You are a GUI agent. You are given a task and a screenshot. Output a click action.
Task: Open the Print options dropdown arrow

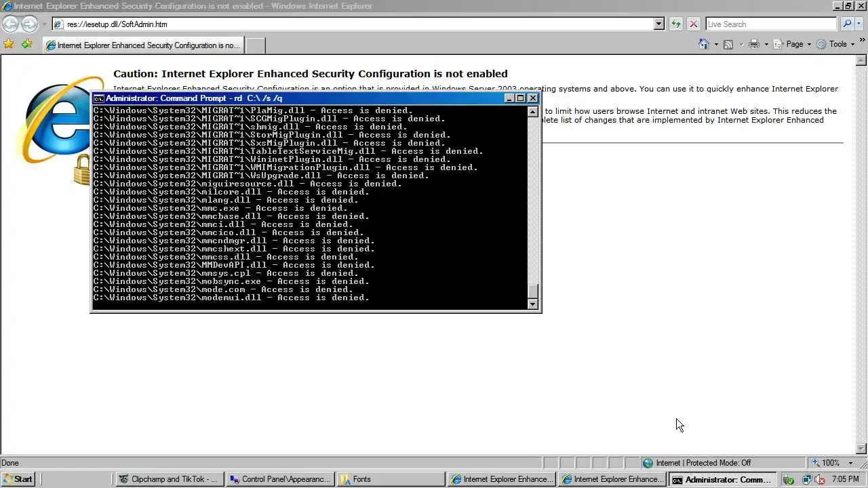tap(766, 44)
